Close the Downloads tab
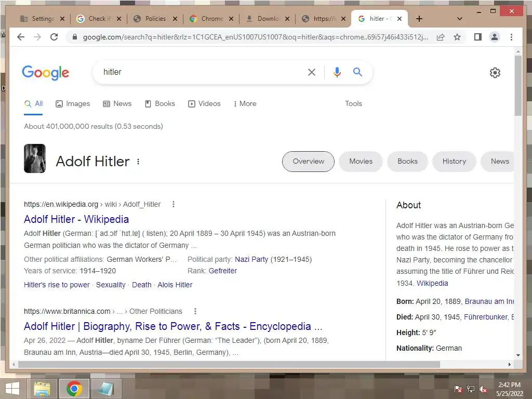Viewport: 532px width, 399px height. tap(287, 19)
